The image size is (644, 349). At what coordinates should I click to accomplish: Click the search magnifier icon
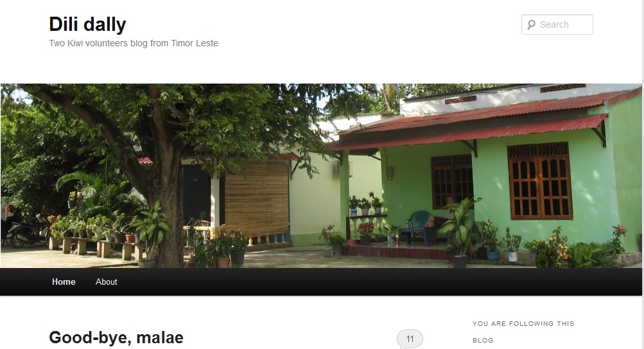tap(531, 24)
